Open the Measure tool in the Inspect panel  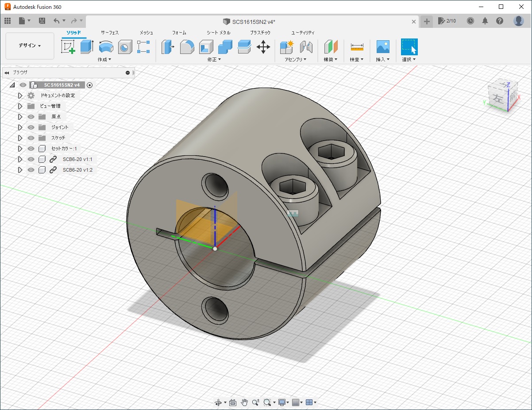(x=357, y=46)
